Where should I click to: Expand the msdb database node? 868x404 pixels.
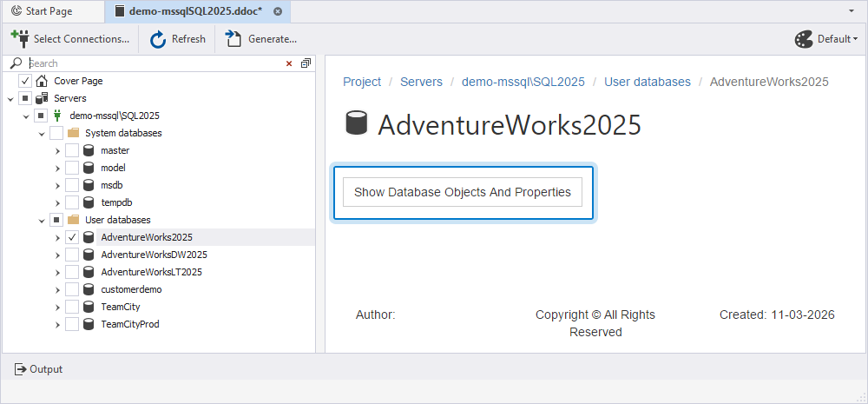57,186
